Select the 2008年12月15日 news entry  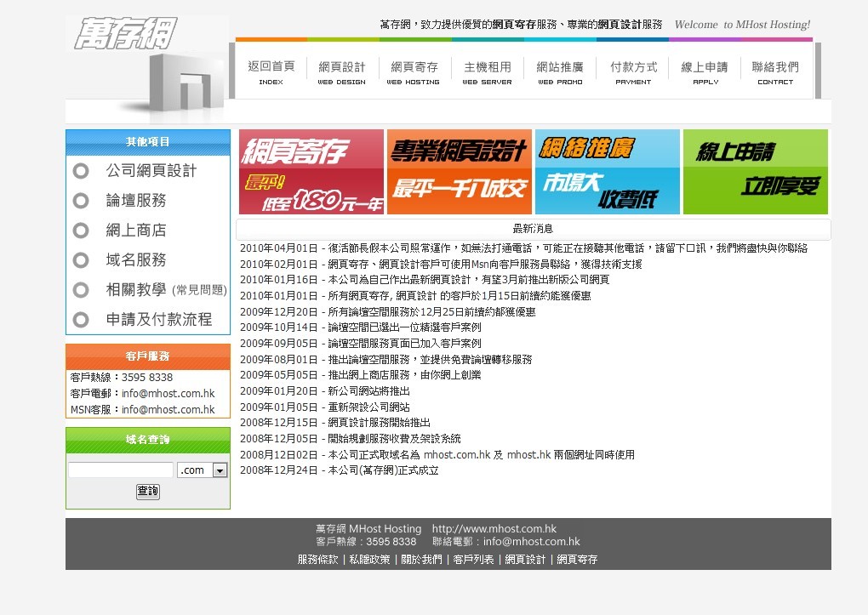pos(335,423)
